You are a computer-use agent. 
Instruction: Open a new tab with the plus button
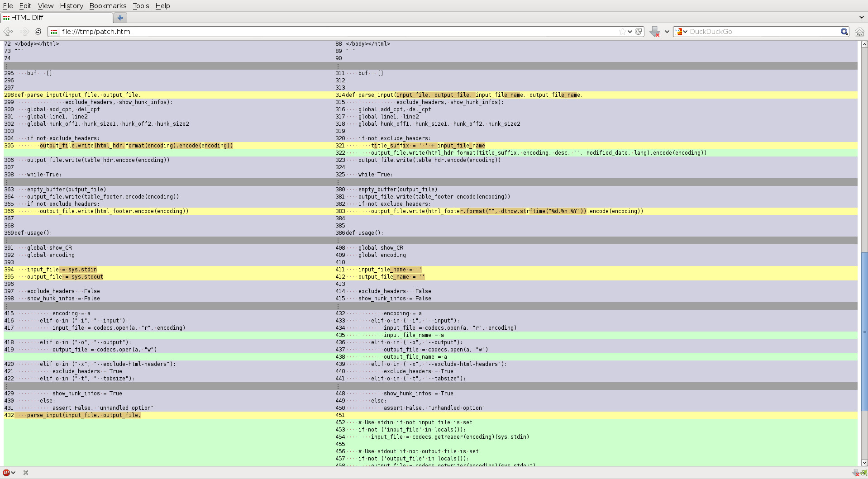click(120, 18)
